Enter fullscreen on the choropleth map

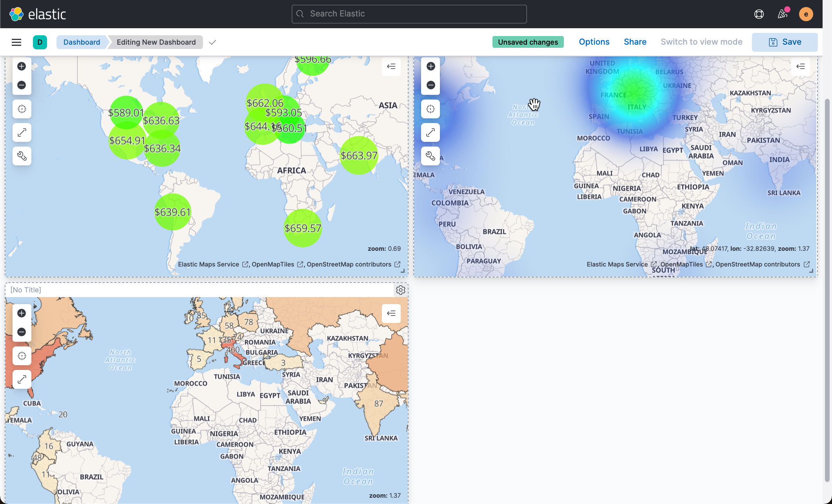[x=22, y=379]
